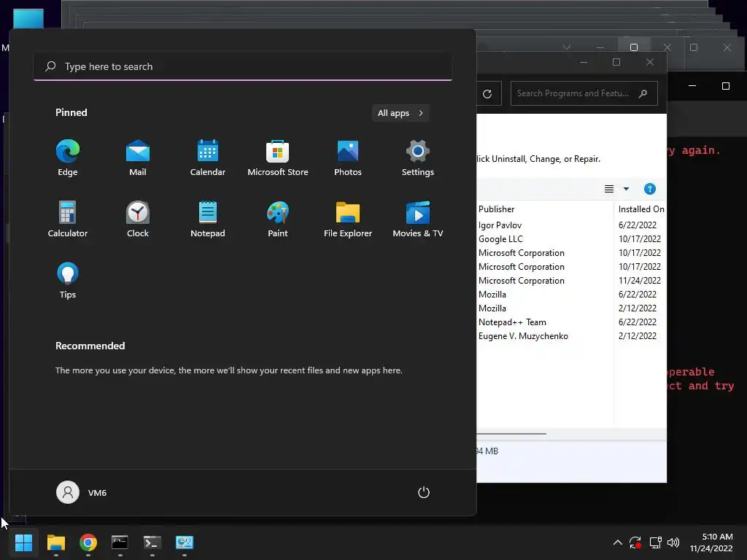Select the Microsoft Corporation 11/24/2022 row
This screenshot has width=747, height=560.
(571, 281)
